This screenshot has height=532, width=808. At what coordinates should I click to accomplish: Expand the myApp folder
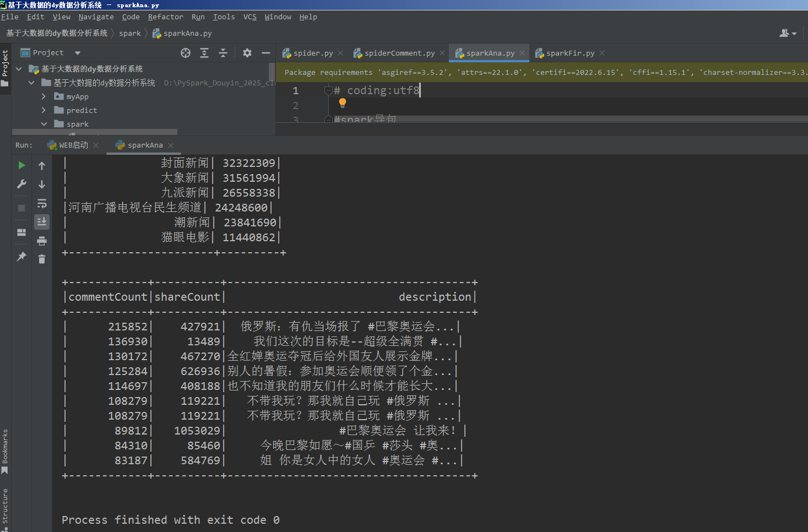coord(44,96)
